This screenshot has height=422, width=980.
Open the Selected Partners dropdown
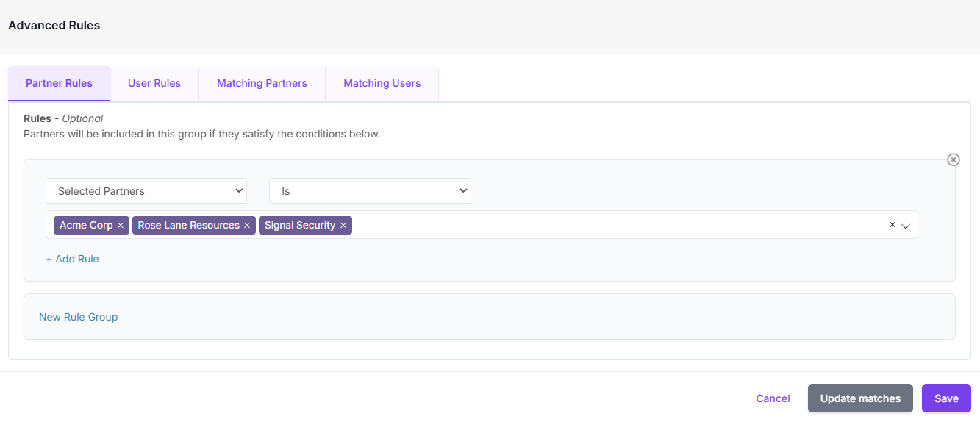[146, 191]
